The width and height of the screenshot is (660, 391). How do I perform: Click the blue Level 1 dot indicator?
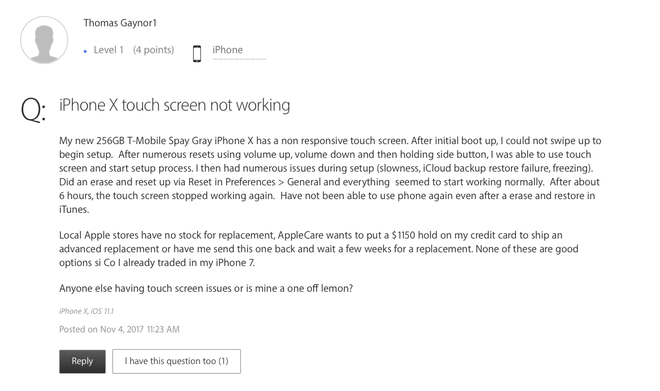coord(85,51)
